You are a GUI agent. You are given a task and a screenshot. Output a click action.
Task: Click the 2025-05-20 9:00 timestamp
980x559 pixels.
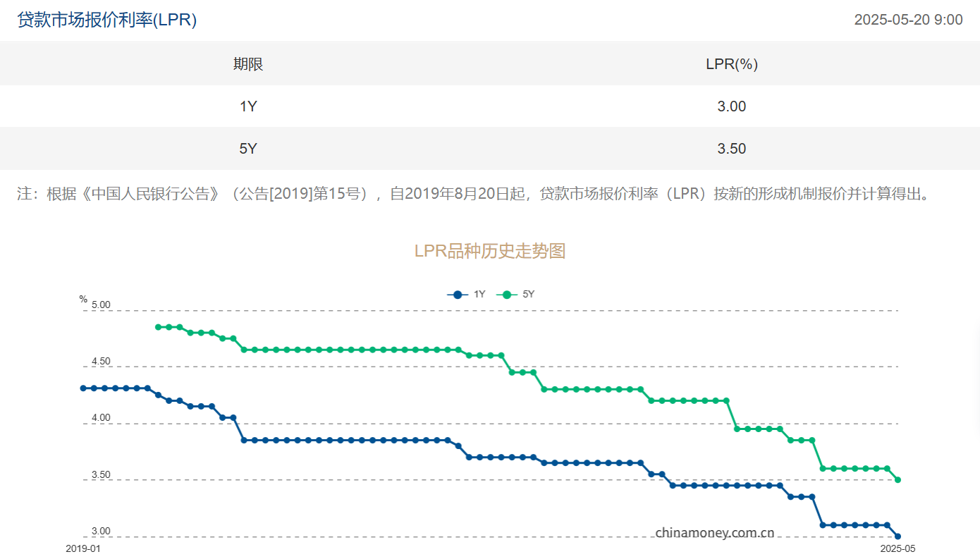(908, 20)
